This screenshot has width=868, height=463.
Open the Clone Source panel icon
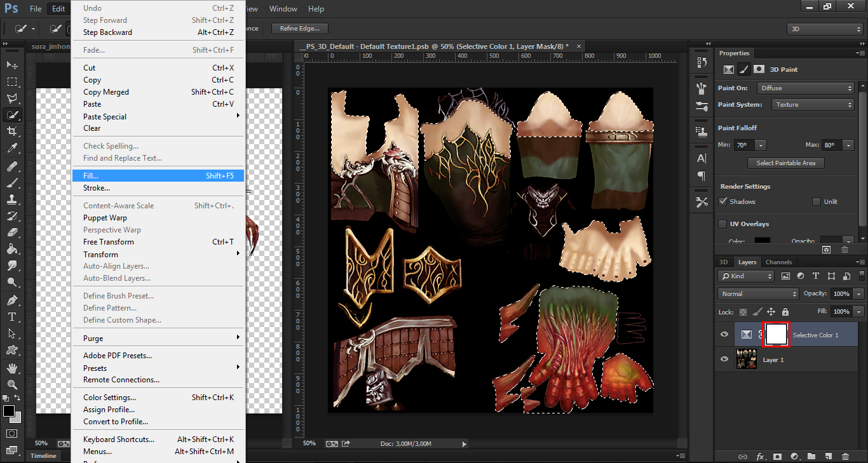(702, 132)
